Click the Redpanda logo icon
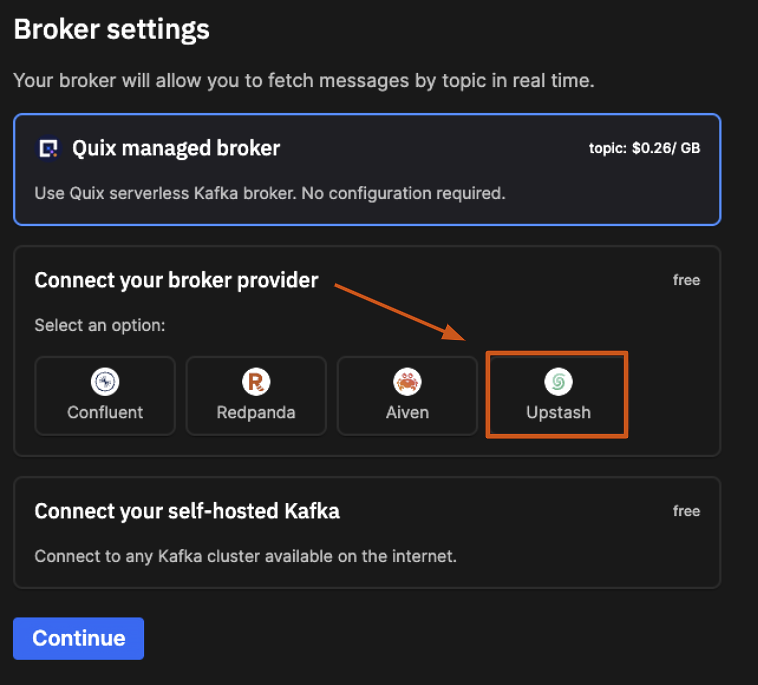This screenshot has height=685, width=758. tap(256, 381)
